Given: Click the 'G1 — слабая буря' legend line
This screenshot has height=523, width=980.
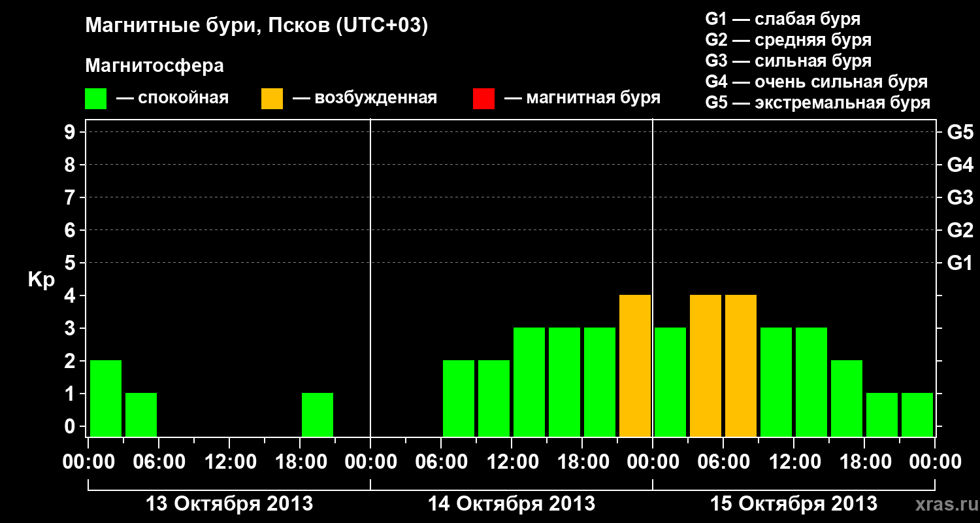Looking at the screenshot, I should coord(783,19).
